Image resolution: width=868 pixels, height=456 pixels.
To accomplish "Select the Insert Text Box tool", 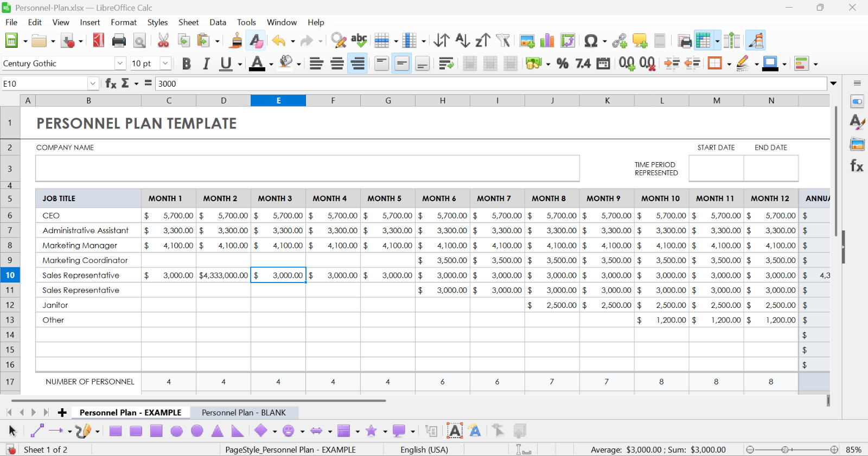I will (x=455, y=431).
